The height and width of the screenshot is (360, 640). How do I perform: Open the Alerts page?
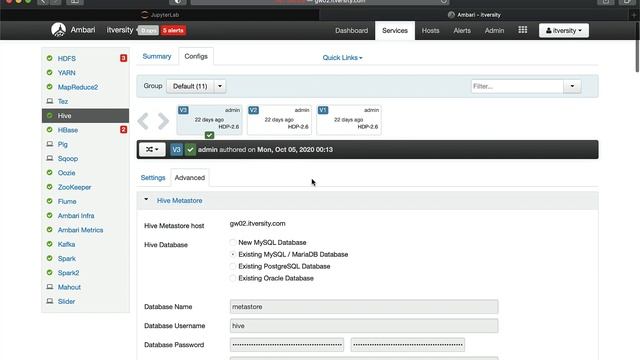[x=462, y=31]
